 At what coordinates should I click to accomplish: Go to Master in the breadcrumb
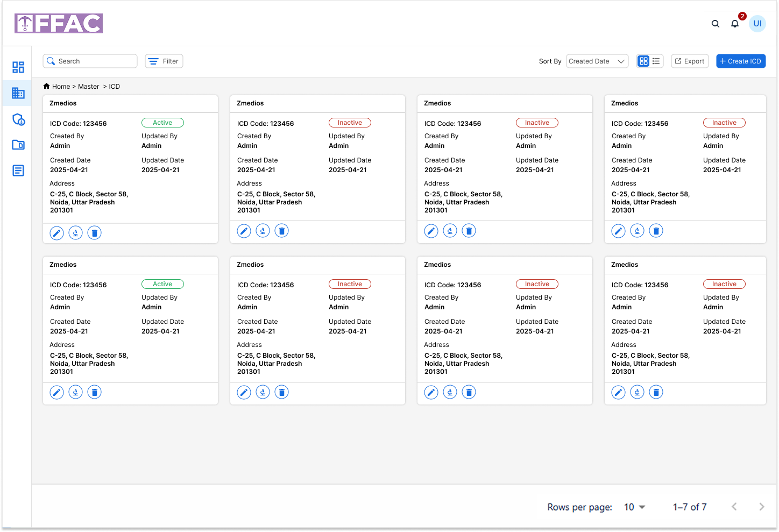(x=88, y=87)
